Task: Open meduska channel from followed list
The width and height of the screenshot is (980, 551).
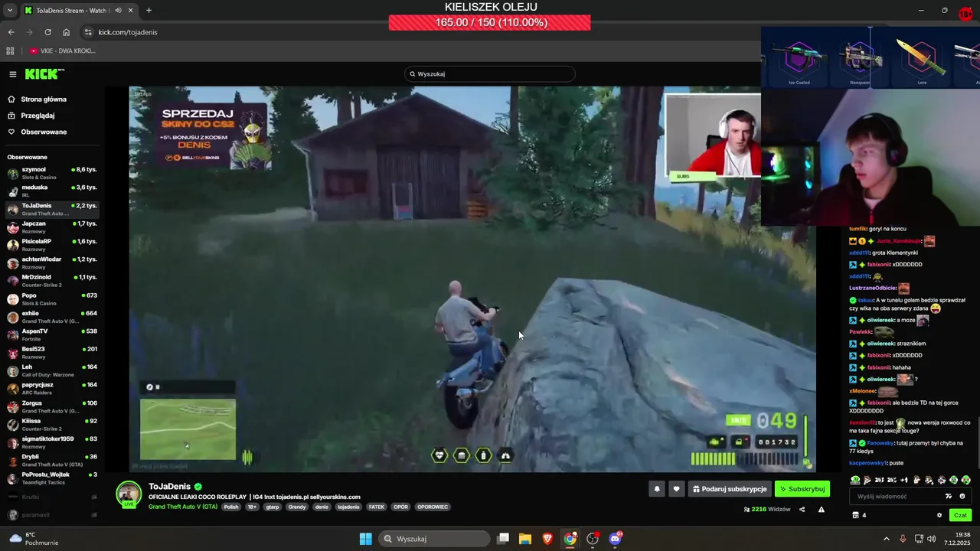Action: pyautogui.click(x=52, y=191)
